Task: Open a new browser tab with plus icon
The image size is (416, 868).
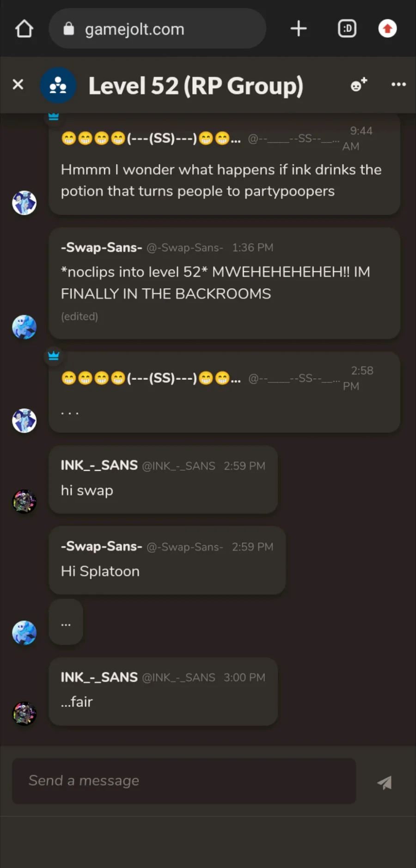Action: click(299, 29)
